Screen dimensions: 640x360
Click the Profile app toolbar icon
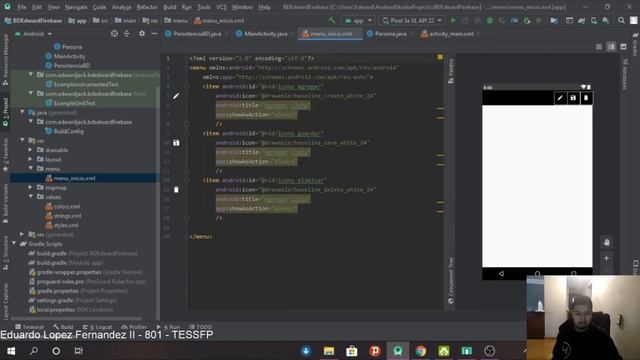pyautogui.click(x=514, y=20)
